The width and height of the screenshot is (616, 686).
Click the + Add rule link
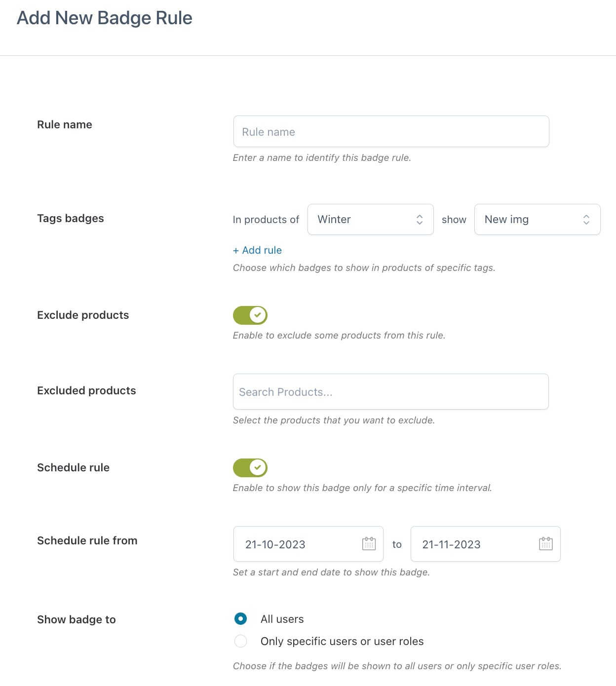pyautogui.click(x=257, y=250)
